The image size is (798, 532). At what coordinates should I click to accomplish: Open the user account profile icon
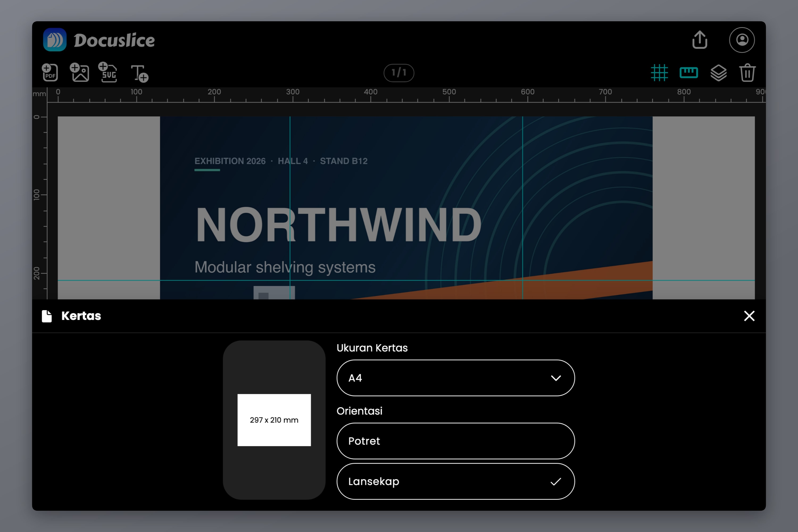742,40
